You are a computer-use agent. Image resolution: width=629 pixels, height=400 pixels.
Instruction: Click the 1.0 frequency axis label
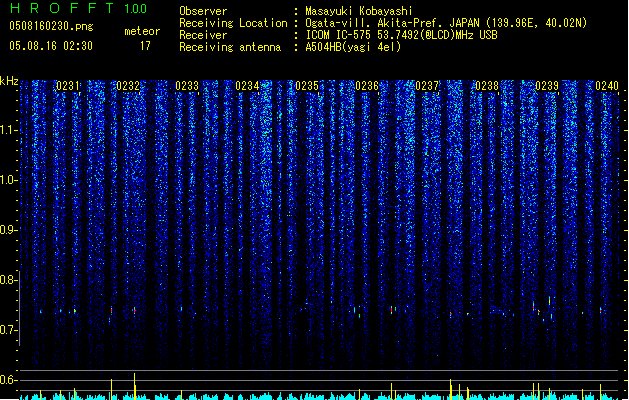pyautogui.click(x=8, y=180)
